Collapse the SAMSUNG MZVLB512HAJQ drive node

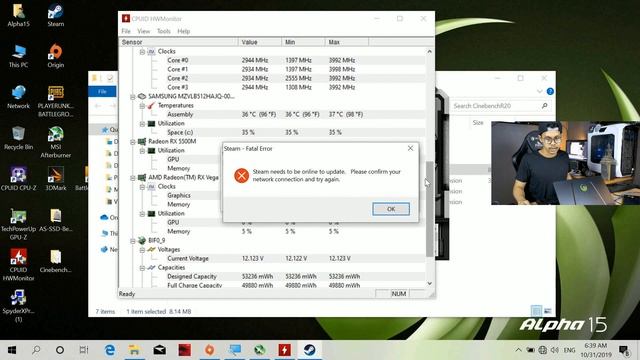133,96
